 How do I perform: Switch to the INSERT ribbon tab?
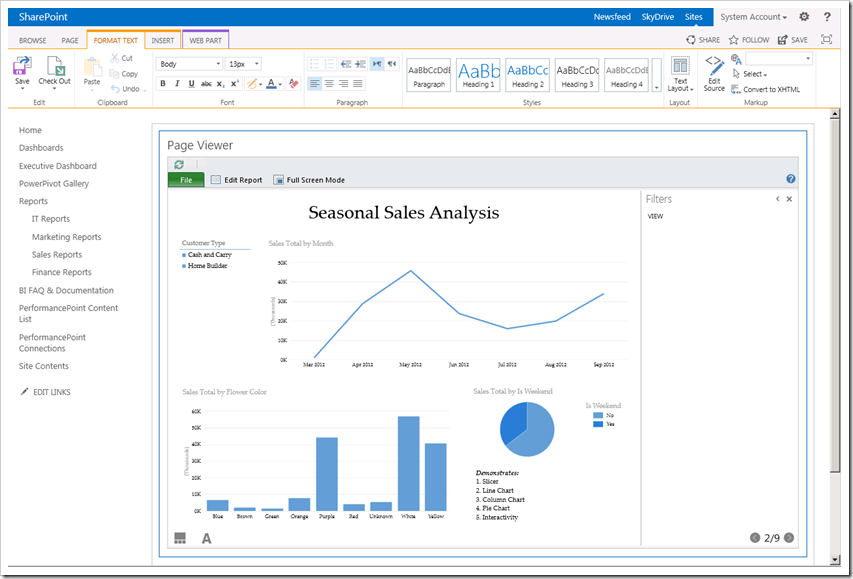[163, 39]
